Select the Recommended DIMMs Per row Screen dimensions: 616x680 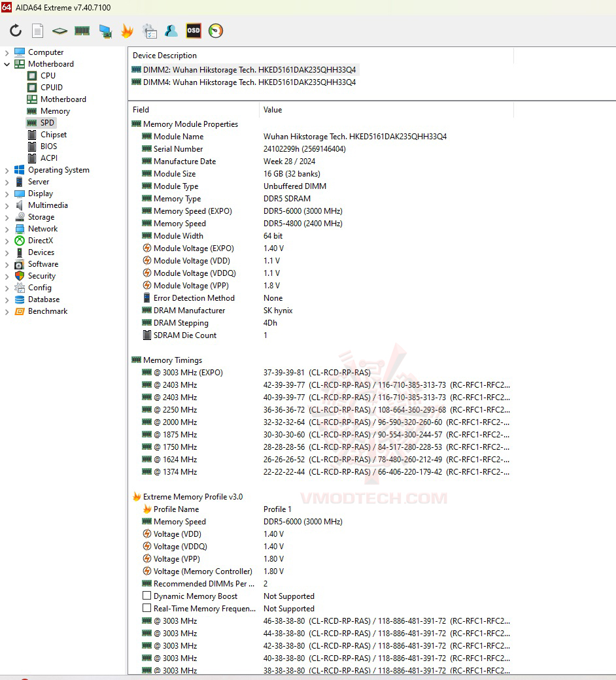205,584
